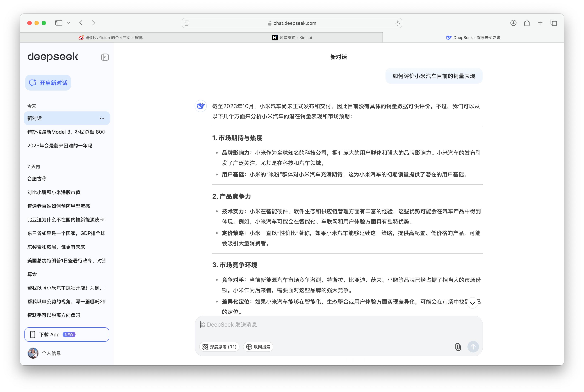Click the user message bubble 如何评价小米汽车
This screenshot has width=584, height=392.
[434, 76]
